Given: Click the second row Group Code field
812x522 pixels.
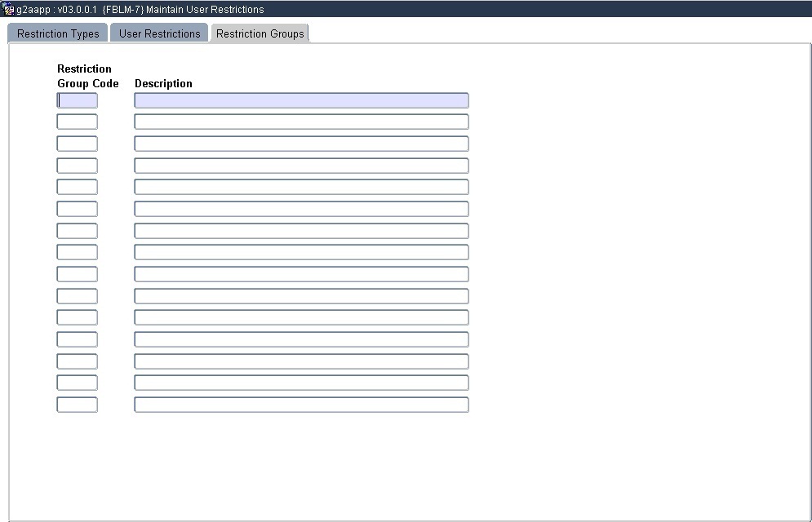Looking at the screenshot, I should [x=77, y=122].
